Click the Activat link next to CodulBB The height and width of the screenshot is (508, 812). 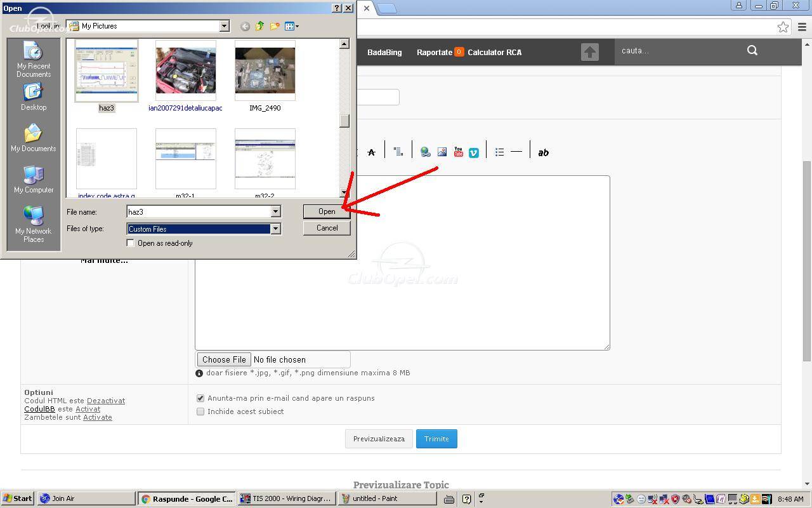(88, 409)
